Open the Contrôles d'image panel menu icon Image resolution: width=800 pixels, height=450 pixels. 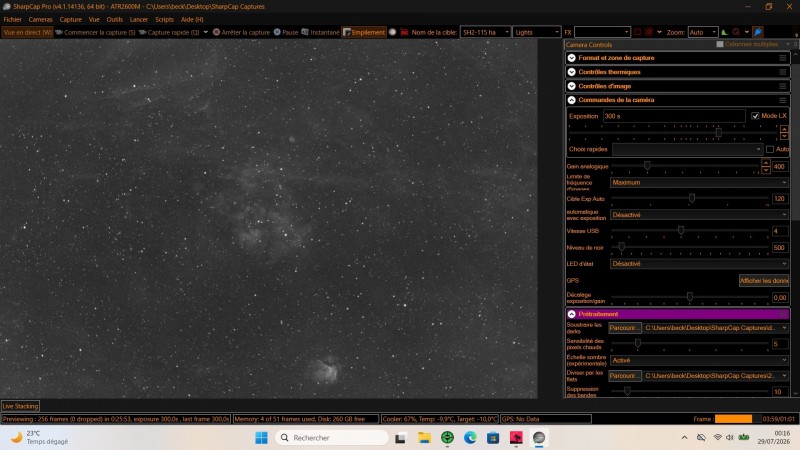click(x=783, y=86)
